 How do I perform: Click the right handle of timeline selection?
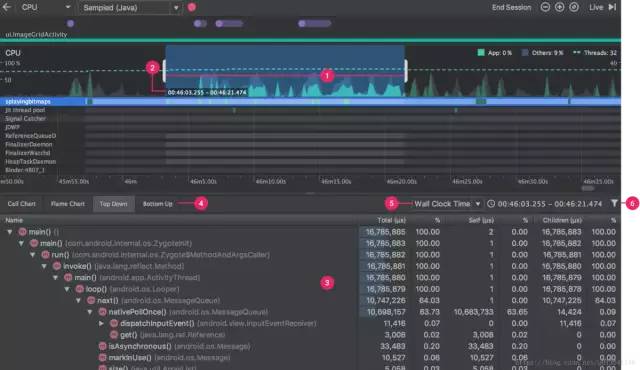[x=406, y=71]
